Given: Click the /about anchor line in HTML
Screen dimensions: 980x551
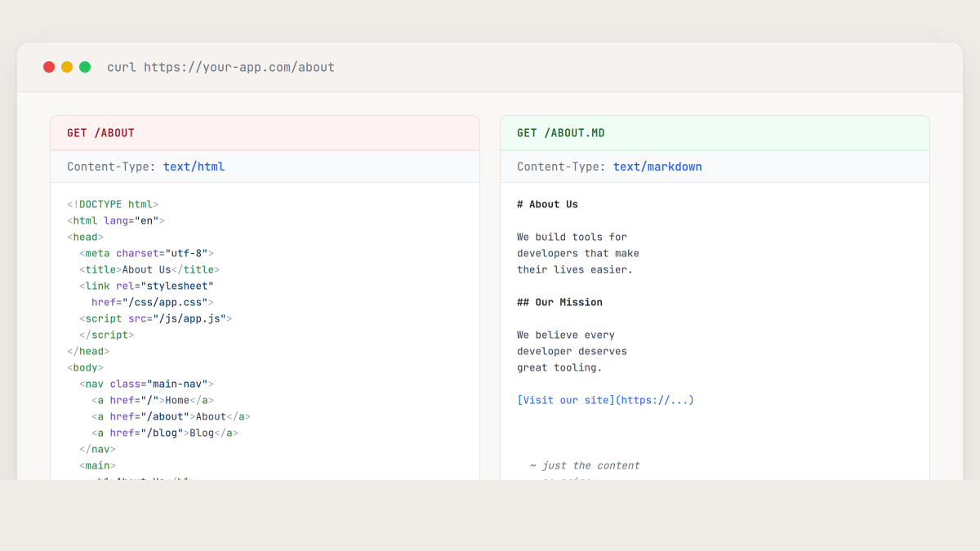Looking at the screenshot, I should coord(171,416).
